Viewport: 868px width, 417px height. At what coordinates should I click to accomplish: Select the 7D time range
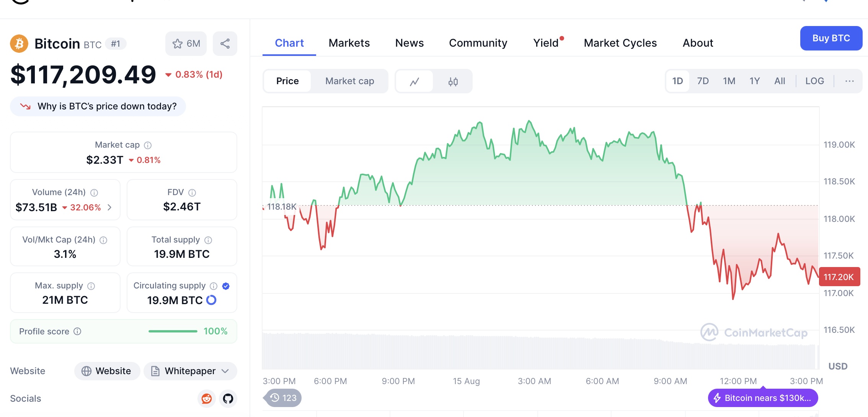click(703, 81)
